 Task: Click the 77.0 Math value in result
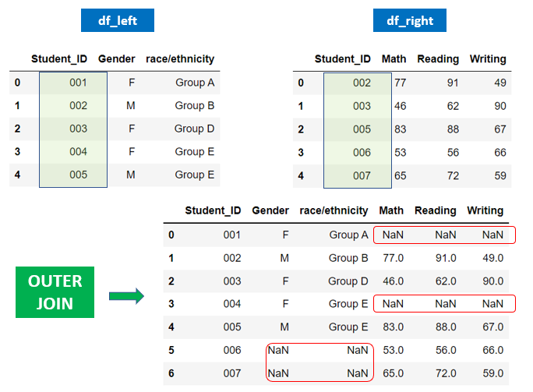point(392,257)
